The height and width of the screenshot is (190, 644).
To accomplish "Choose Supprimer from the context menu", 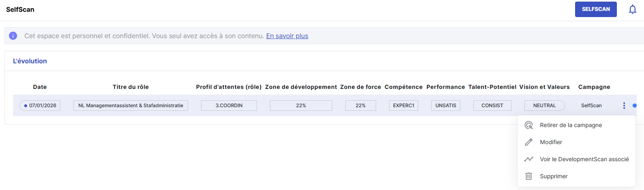I will click(576, 176).
